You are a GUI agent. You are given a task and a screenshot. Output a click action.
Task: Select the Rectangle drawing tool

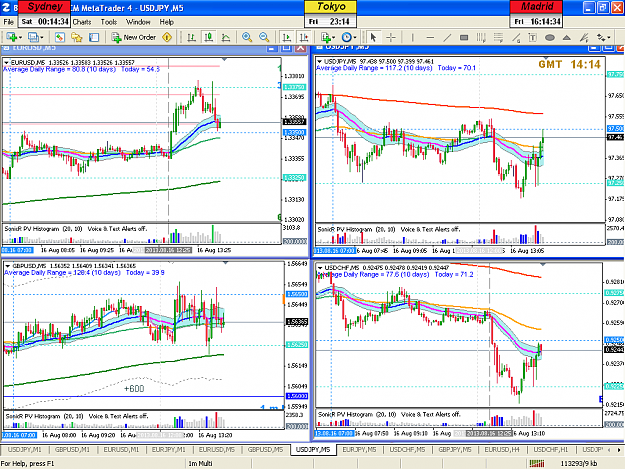pos(464,37)
